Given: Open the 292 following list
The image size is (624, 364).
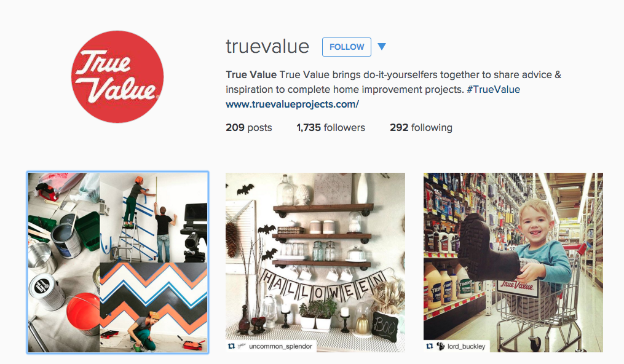Looking at the screenshot, I should [x=421, y=128].
